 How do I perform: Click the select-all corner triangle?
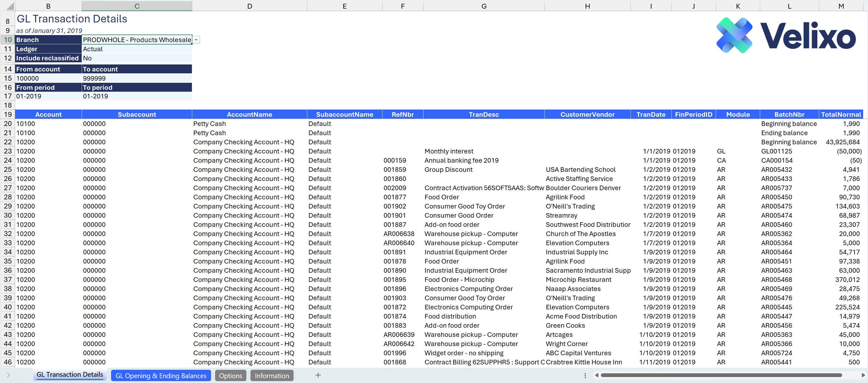click(10, 6)
